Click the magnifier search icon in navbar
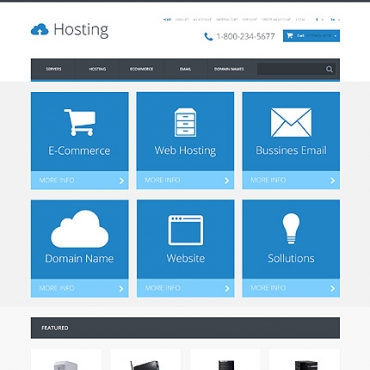Image resolution: width=370 pixels, height=370 pixels. coord(329,69)
